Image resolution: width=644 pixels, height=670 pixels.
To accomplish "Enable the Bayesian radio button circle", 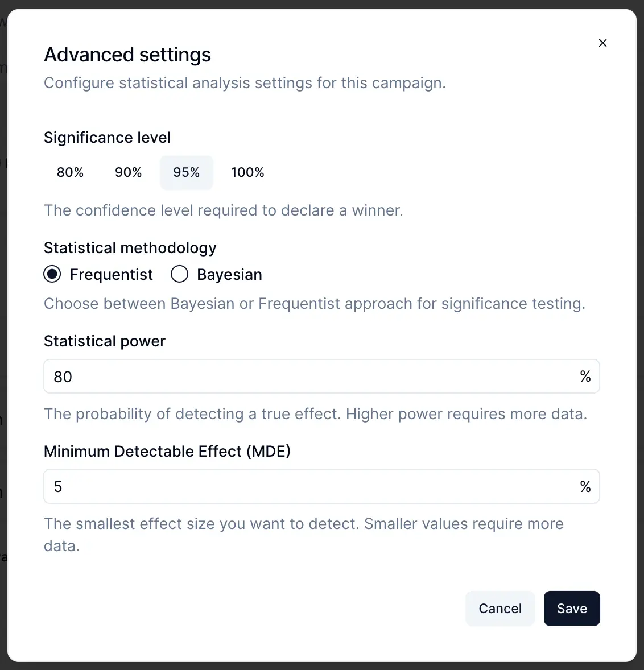I will click(x=180, y=275).
